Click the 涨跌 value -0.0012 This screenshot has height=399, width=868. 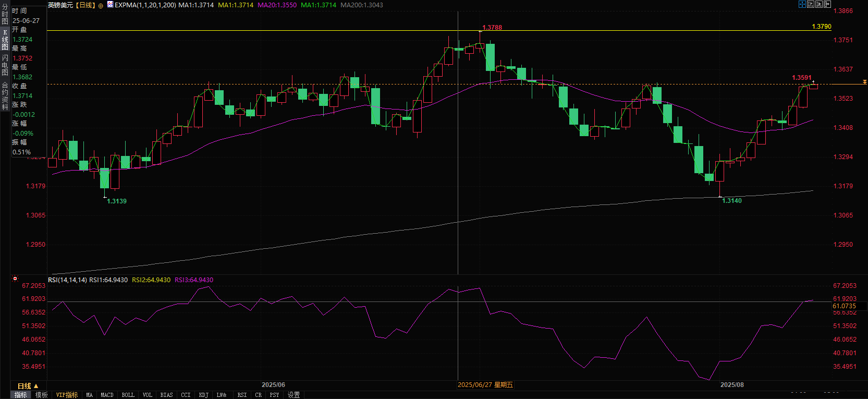(x=24, y=115)
